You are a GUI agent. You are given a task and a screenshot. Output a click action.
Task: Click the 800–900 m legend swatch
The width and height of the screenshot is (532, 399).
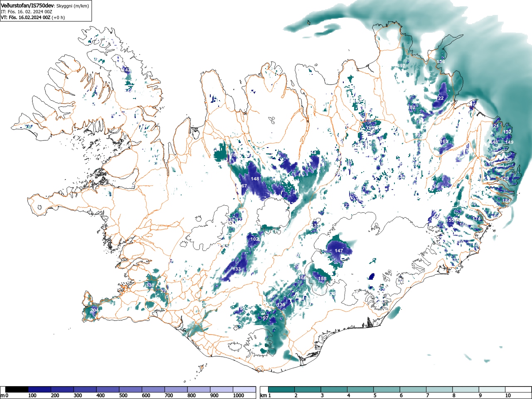(x=199, y=389)
